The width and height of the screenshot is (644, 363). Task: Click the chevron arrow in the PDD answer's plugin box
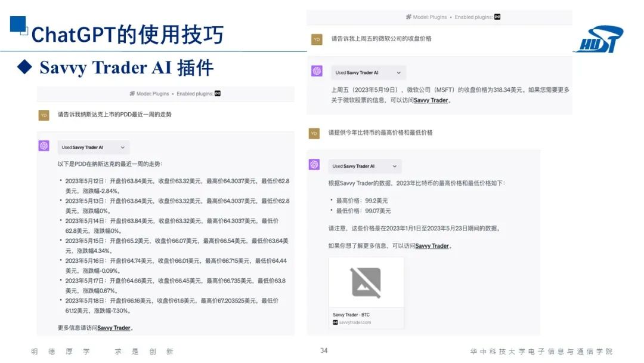tap(122, 147)
